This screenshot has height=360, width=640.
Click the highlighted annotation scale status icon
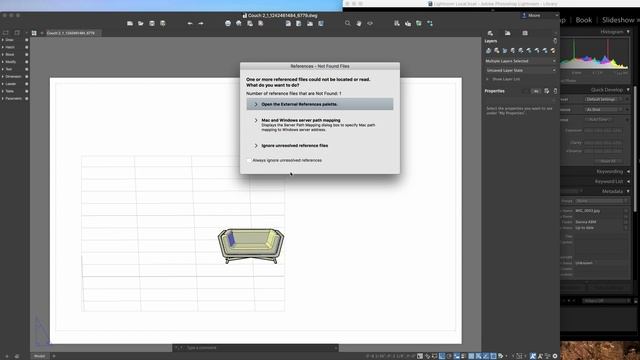coord(533,356)
